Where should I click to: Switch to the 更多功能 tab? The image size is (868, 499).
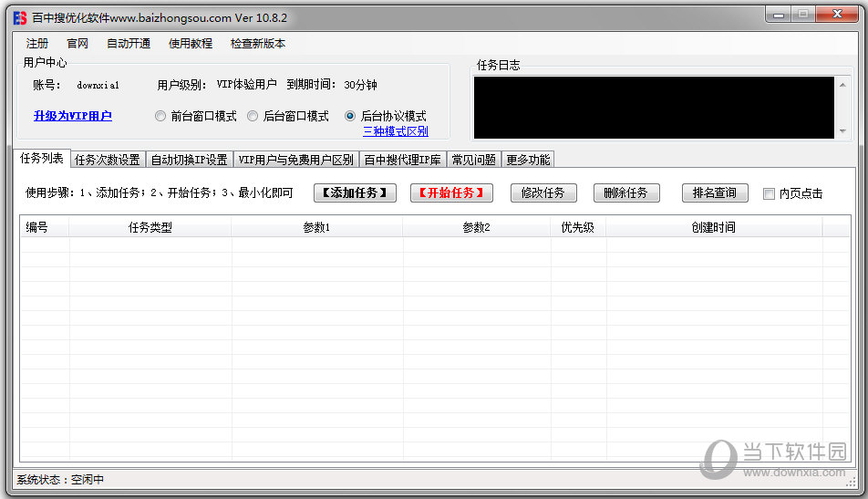(528, 160)
